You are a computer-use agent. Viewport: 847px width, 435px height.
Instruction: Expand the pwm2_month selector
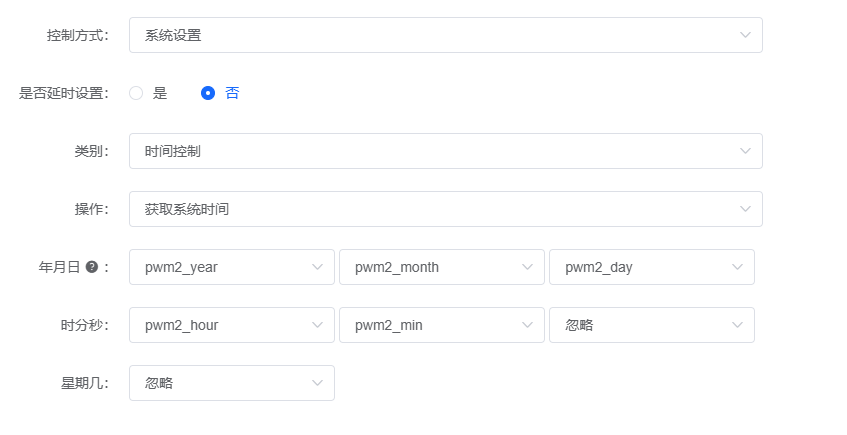(430, 267)
